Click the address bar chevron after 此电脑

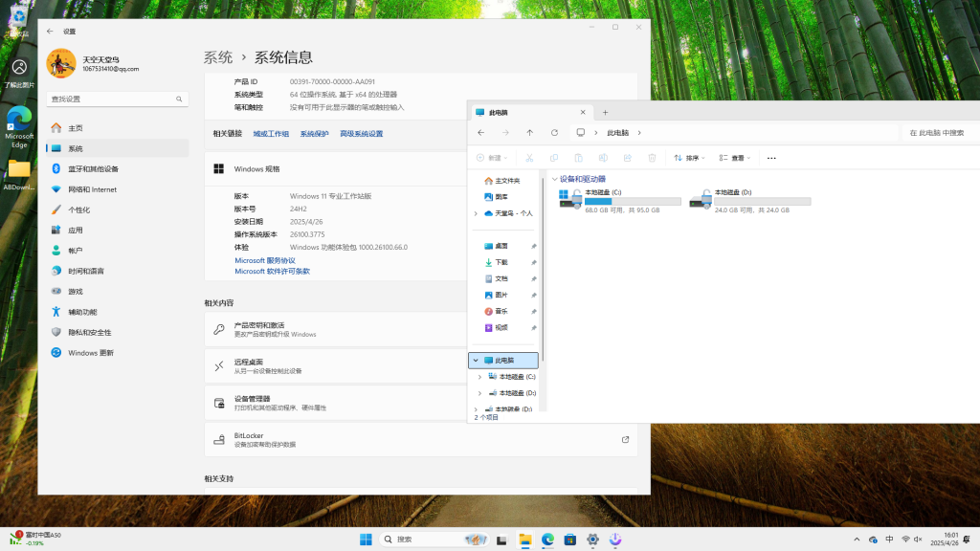click(639, 132)
